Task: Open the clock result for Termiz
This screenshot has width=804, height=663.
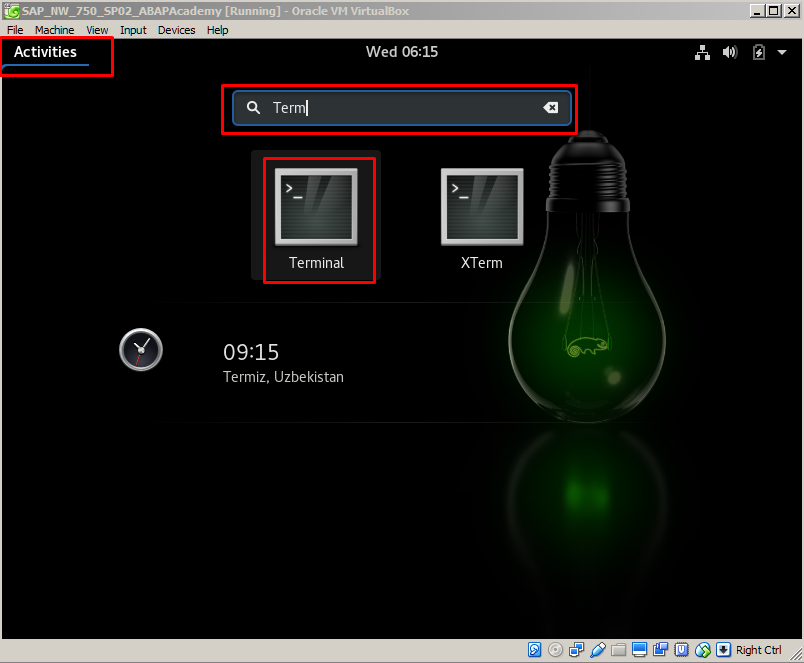Action: [x=141, y=350]
